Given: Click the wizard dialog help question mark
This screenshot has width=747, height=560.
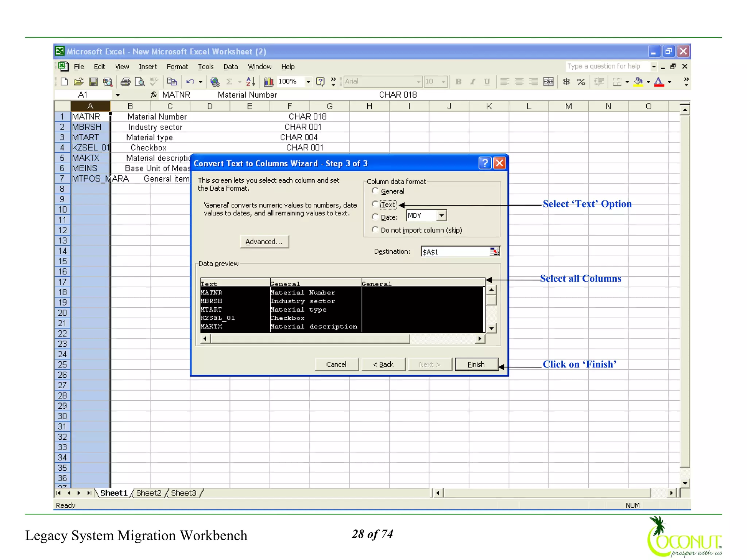Looking at the screenshot, I should click(x=485, y=163).
